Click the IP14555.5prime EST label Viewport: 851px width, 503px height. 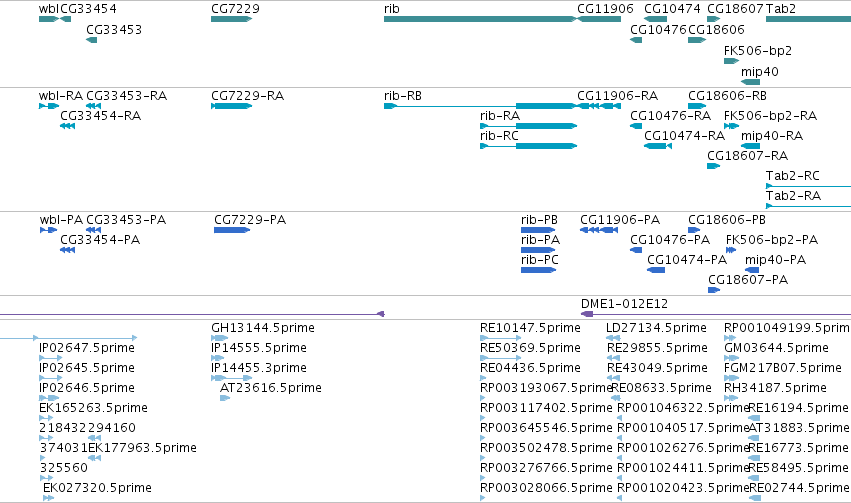pyautogui.click(x=259, y=348)
